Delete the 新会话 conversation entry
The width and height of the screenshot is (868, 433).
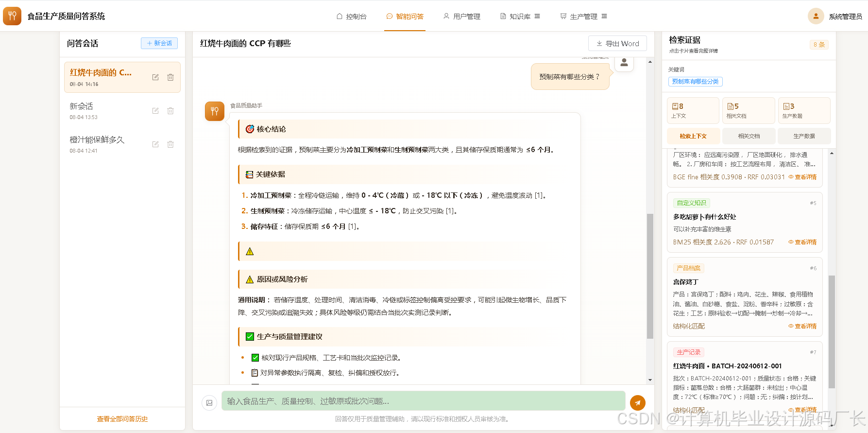click(x=170, y=111)
